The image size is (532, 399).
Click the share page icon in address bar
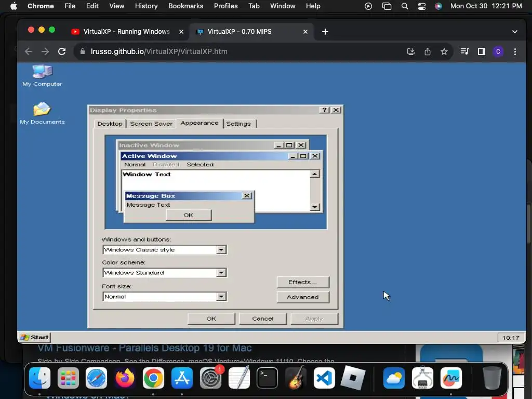point(428,51)
